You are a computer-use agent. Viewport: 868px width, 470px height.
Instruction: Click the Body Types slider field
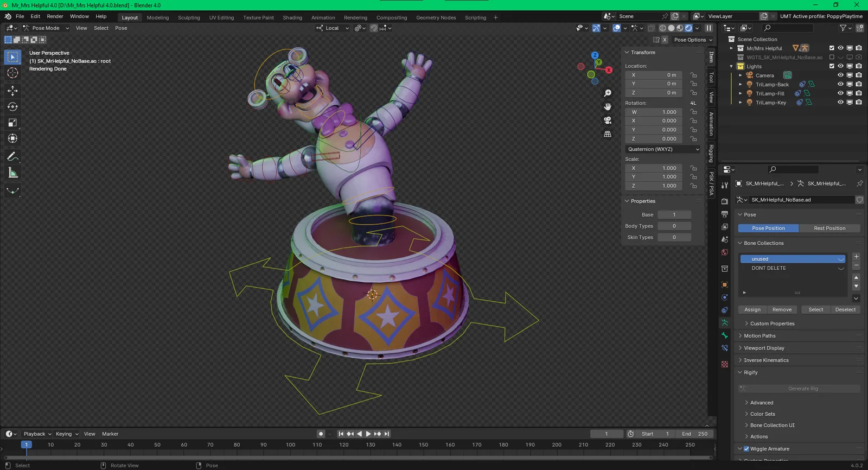coord(674,226)
